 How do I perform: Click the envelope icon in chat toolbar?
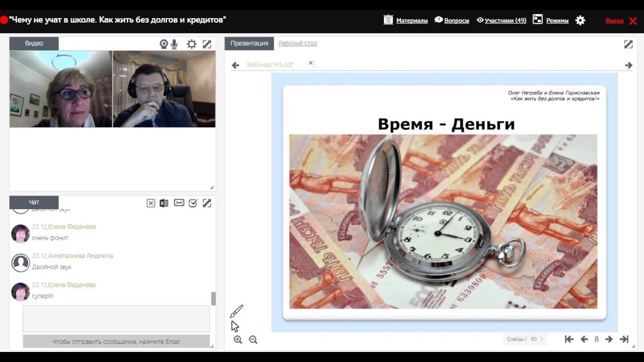pos(179,203)
